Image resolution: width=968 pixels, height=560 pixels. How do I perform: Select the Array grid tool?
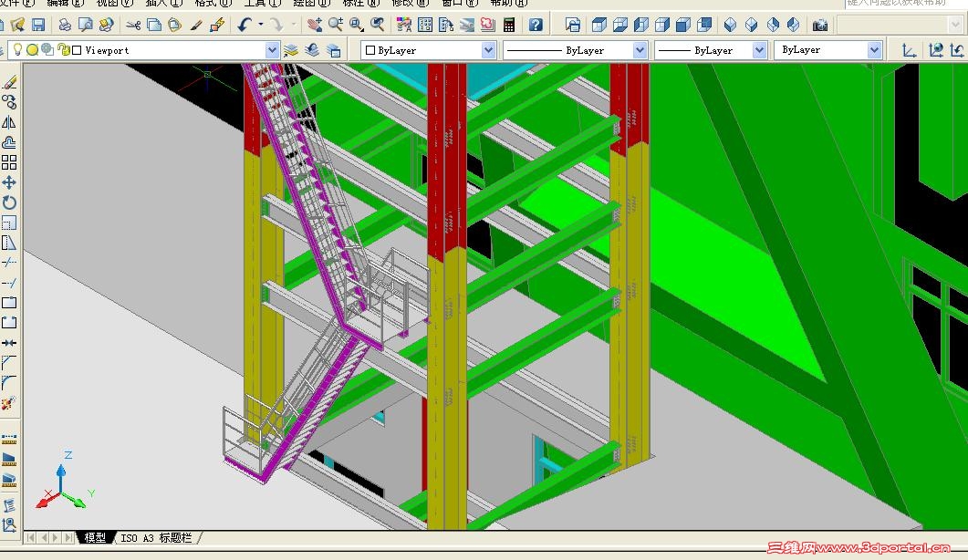(x=9, y=162)
